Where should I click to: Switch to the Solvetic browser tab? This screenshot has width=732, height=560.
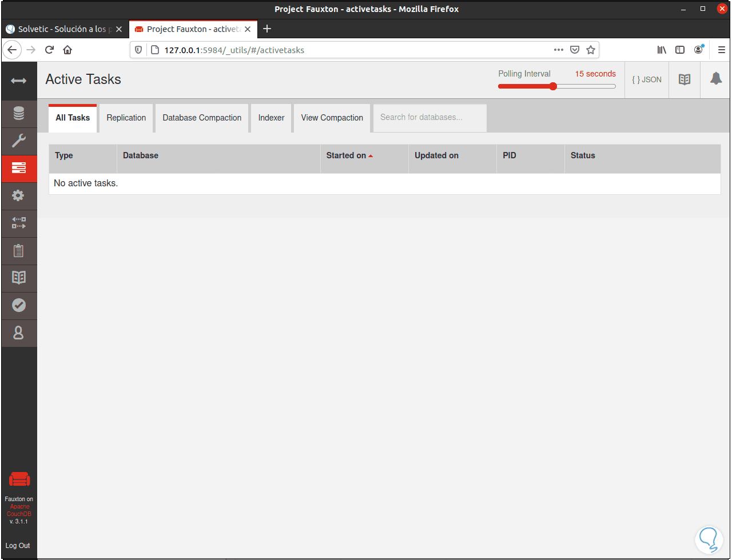tap(64, 29)
